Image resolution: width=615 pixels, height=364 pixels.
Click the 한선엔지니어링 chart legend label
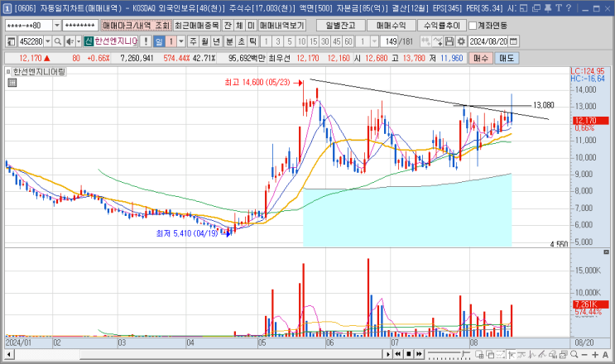click(x=39, y=72)
